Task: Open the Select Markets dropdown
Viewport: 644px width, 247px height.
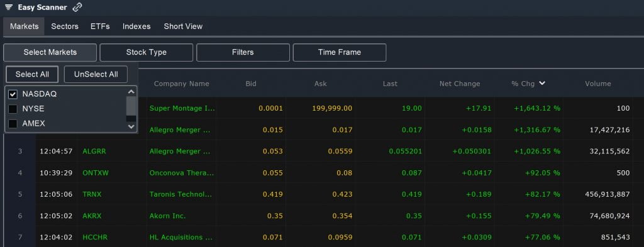Action: (x=50, y=53)
